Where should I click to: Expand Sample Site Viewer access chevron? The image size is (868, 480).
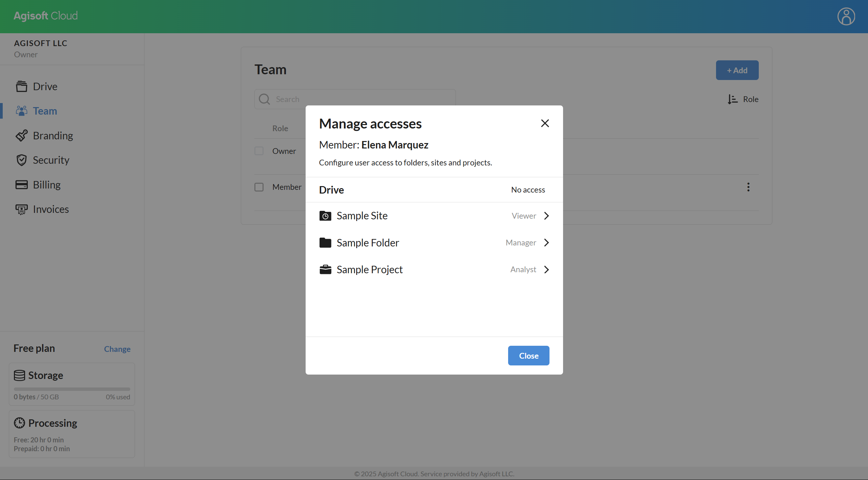[x=546, y=216]
